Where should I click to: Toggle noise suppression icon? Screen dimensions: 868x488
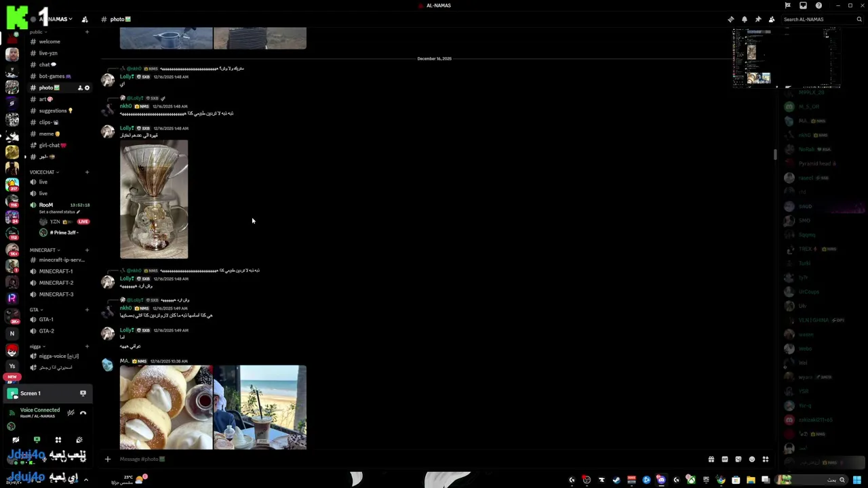click(71, 413)
